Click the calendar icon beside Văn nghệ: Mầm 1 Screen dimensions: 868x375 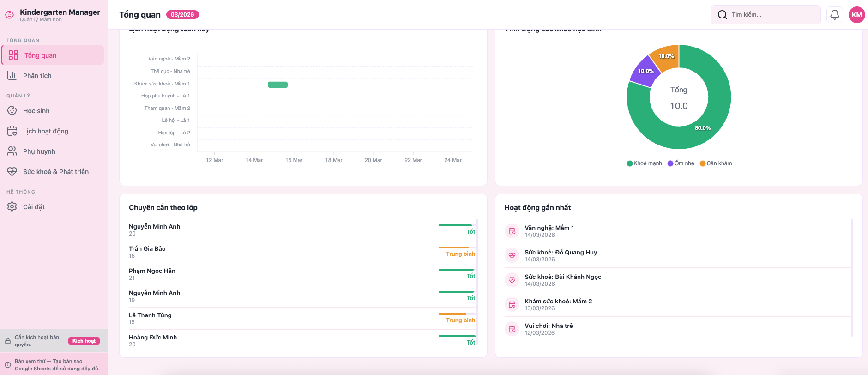click(512, 231)
